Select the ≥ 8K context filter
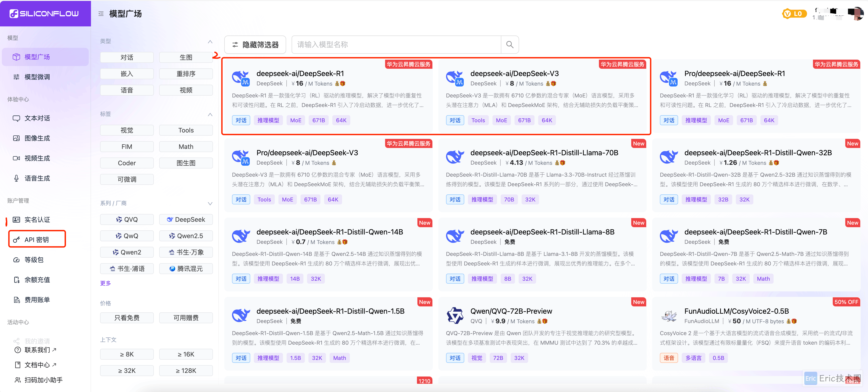 (x=127, y=354)
